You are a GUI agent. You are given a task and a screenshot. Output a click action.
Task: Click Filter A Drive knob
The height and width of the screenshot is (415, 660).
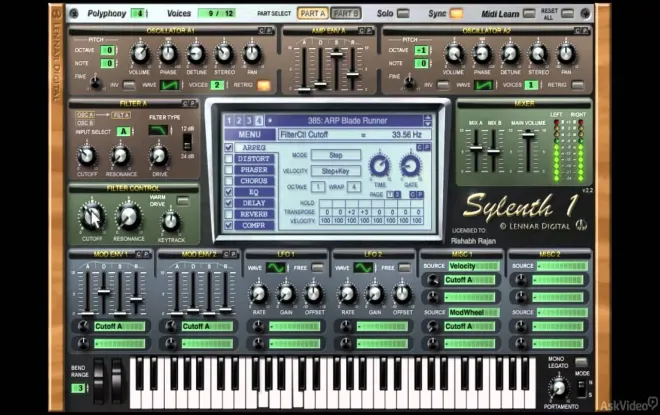coord(159,156)
